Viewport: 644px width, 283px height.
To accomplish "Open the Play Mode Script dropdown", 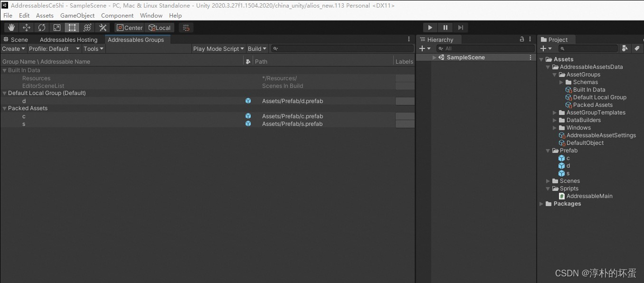I will tap(218, 48).
